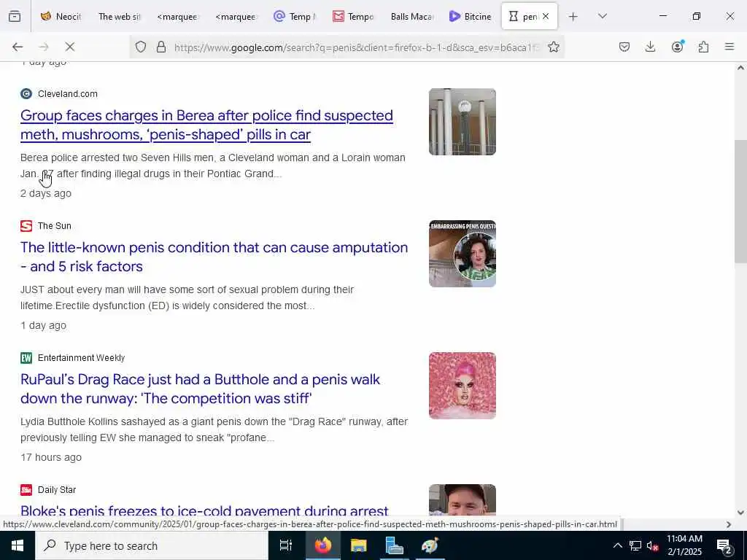Click scrollbar down arrow

740,513
